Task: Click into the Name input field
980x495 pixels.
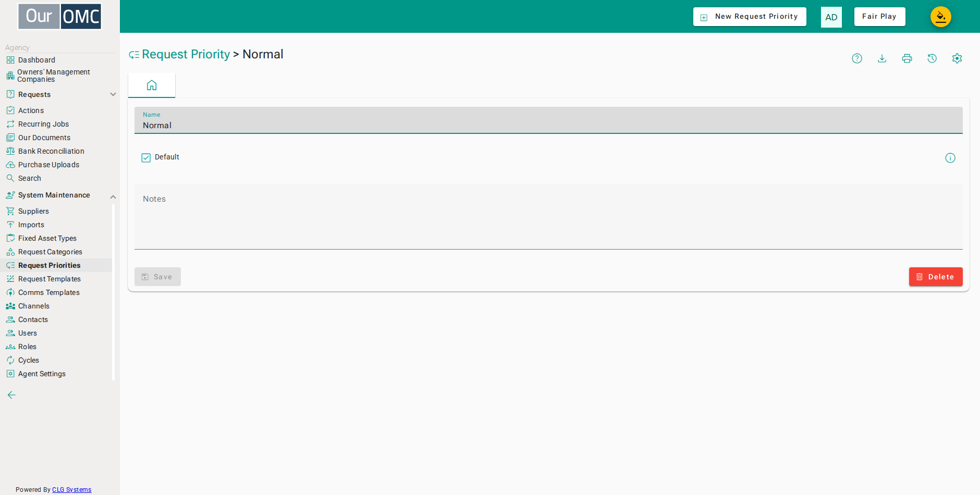Action: [x=548, y=120]
